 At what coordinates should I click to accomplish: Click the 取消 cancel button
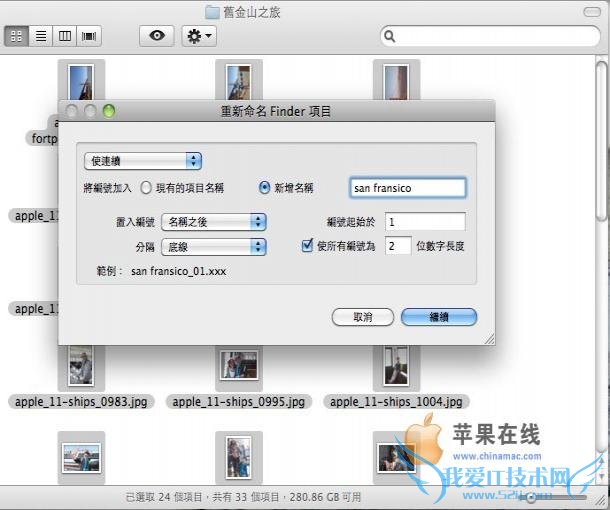click(x=363, y=317)
